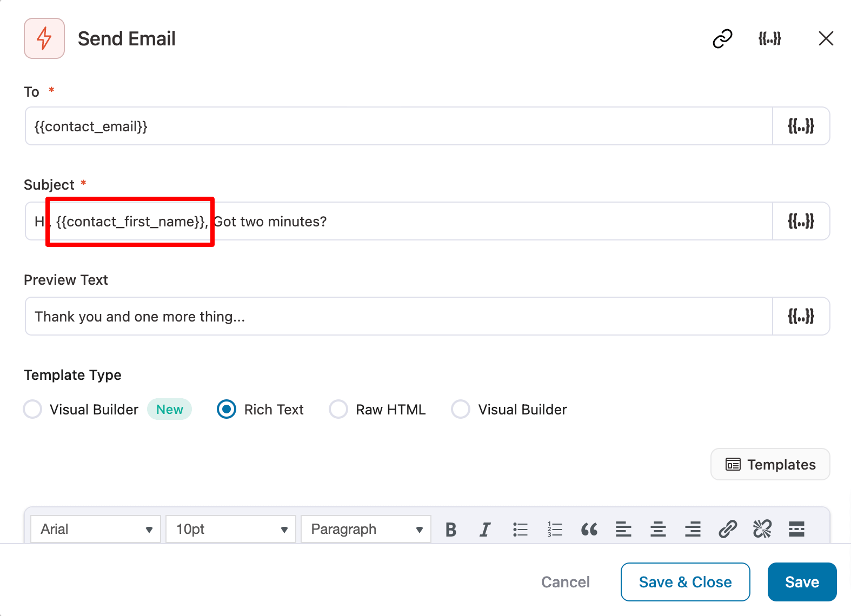This screenshot has height=616, width=851.
Task: Open the Templates button
Action: [770, 464]
